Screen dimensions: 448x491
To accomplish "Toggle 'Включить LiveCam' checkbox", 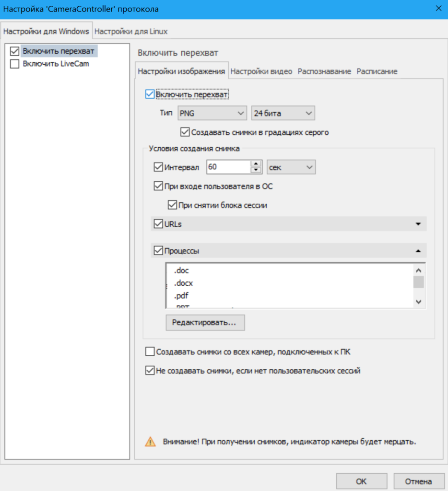I will (x=15, y=64).
